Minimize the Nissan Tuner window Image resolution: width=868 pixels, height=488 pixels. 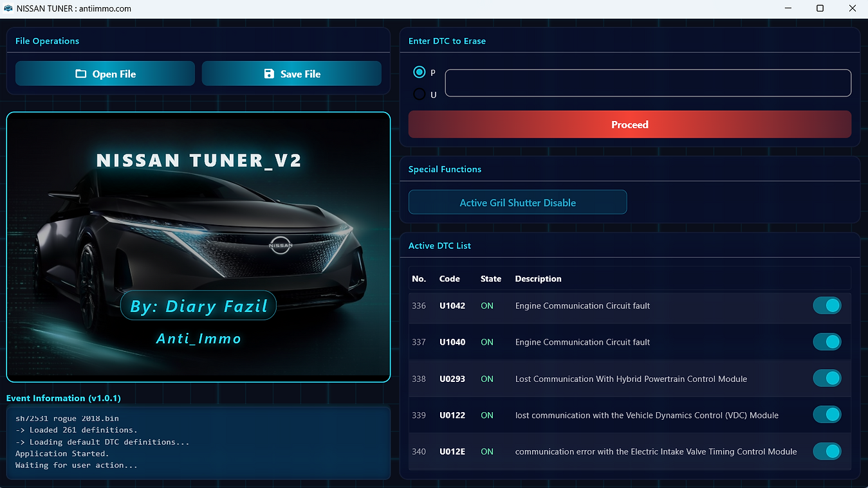[788, 8]
